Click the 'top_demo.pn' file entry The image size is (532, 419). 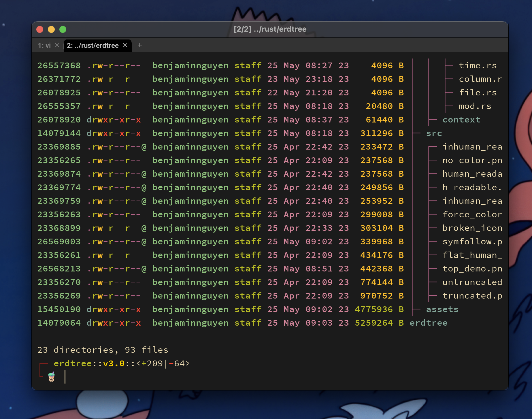(472, 269)
